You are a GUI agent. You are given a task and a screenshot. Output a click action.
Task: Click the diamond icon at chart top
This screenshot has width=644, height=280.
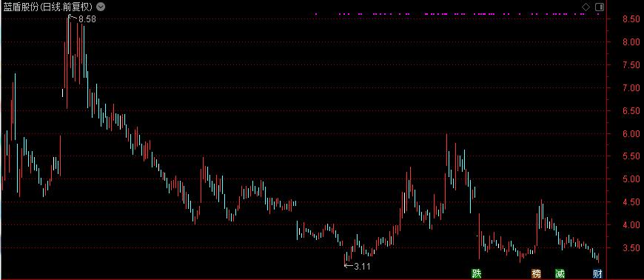click(586, 7)
